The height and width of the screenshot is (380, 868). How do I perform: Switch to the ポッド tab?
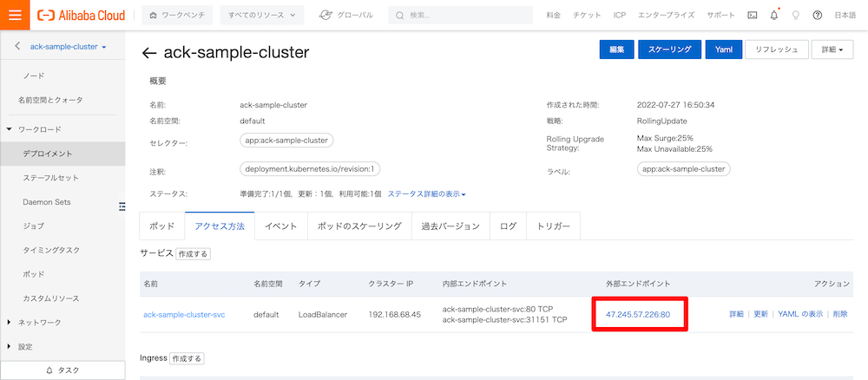tap(162, 226)
